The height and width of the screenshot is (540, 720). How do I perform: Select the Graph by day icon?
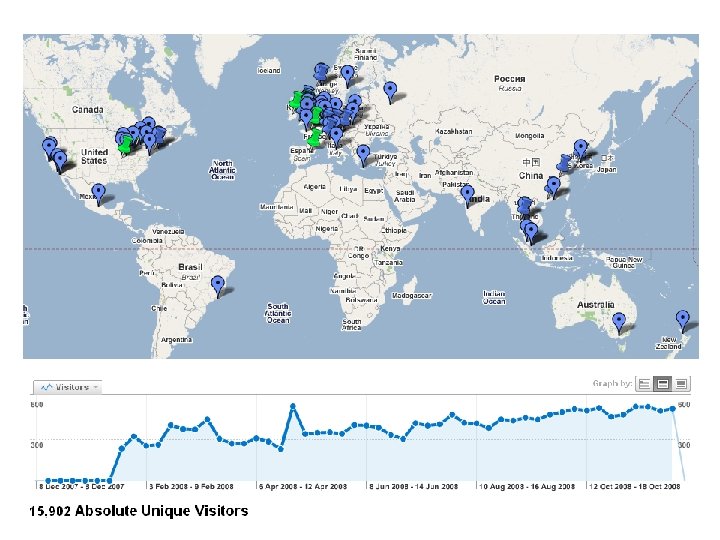(645, 384)
